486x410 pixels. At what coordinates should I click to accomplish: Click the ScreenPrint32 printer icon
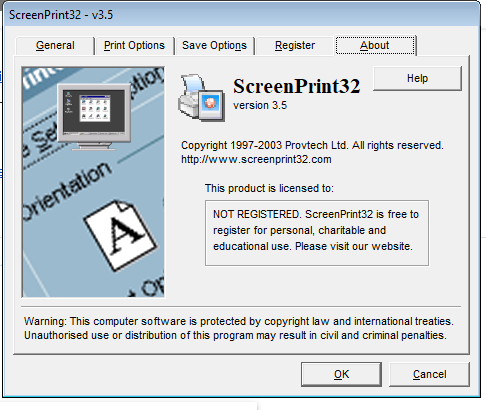pyautogui.click(x=201, y=98)
